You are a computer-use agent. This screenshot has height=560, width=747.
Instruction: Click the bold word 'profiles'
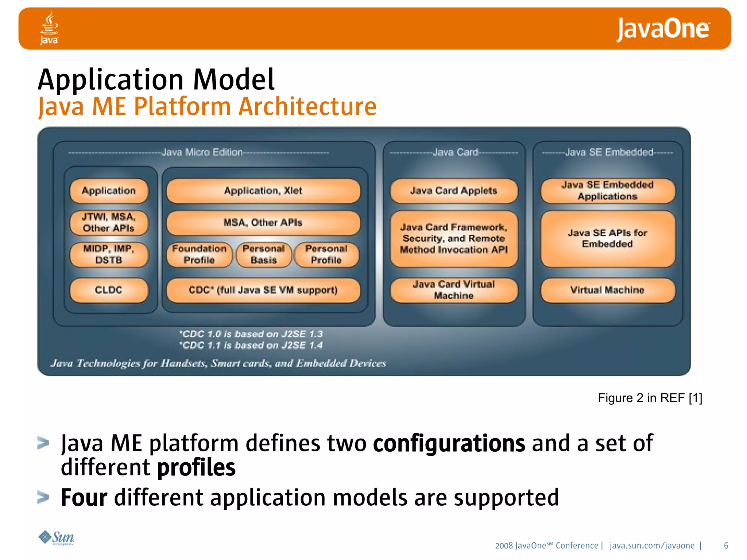[196, 468]
